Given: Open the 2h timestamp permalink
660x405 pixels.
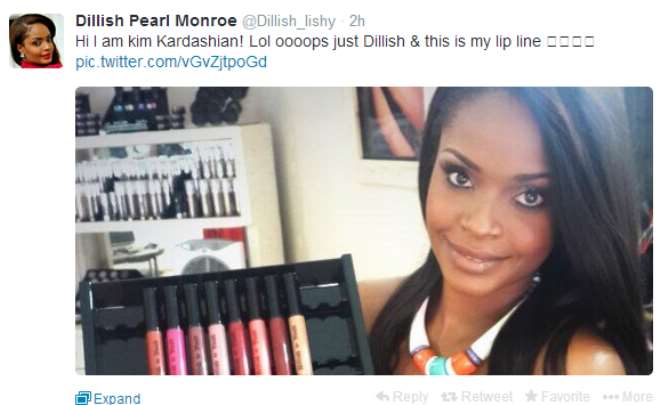Looking at the screenshot, I should (x=357, y=21).
